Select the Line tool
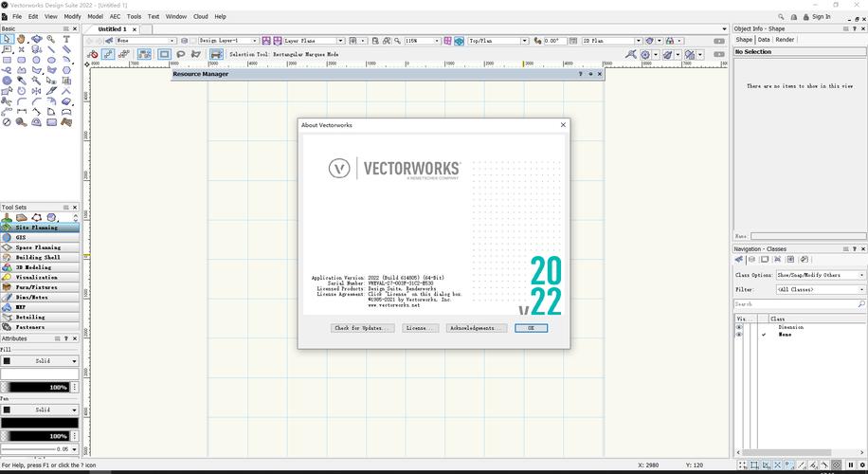 (x=51, y=49)
